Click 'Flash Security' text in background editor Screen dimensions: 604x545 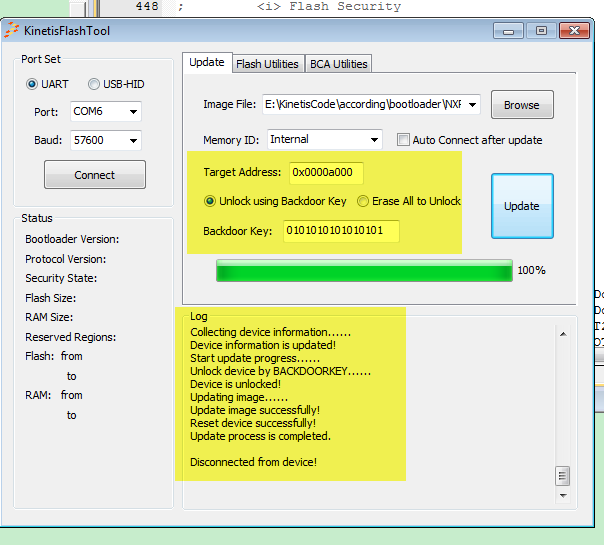[x=345, y=6]
